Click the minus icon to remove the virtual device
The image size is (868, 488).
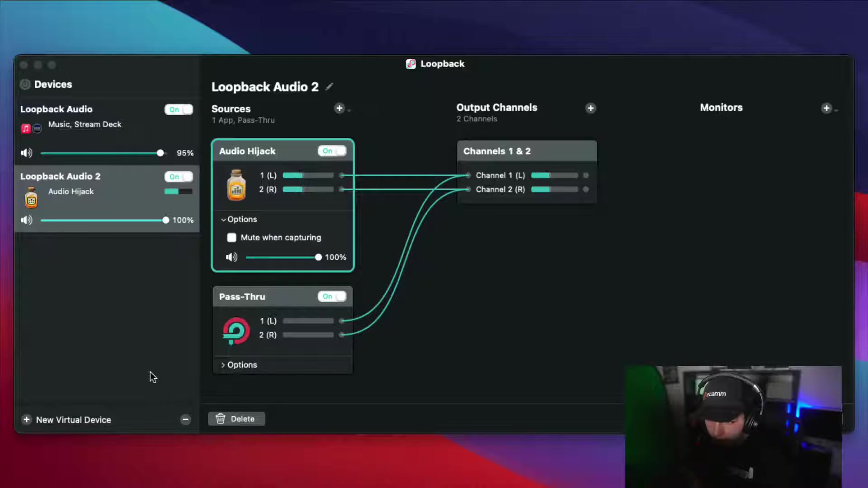pyautogui.click(x=185, y=419)
